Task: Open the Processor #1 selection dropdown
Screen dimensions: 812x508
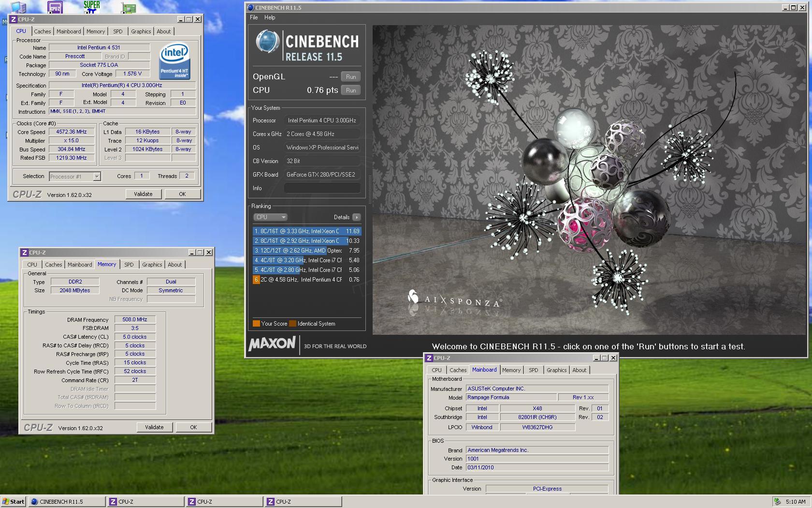Action: (x=75, y=177)
